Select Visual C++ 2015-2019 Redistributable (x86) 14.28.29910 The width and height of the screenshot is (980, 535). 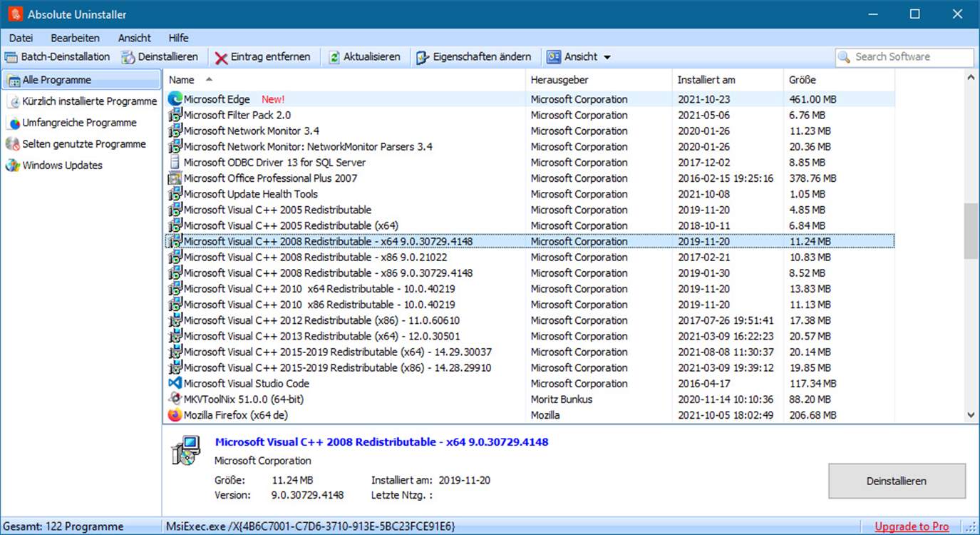pyautogui.click(x=530, y=367)
